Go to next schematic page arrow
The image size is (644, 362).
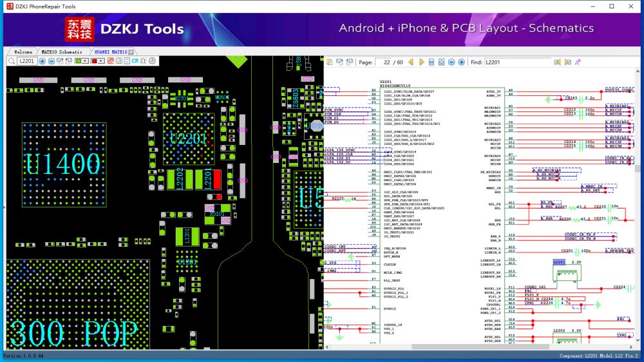click(x=422, y=62)
